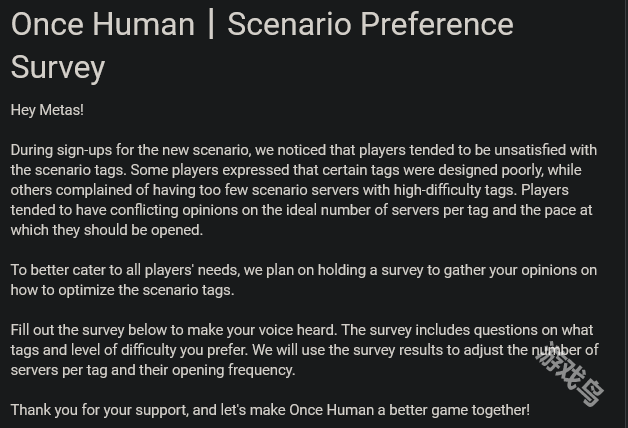Click the phrase 'how to optimize the scenario tags.'

coord(123,290)
